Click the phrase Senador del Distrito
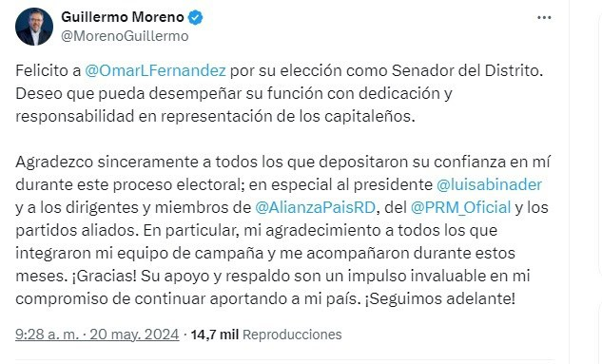Image resolution: width=602 pixels, height=364 pixels. pos(467,71)
